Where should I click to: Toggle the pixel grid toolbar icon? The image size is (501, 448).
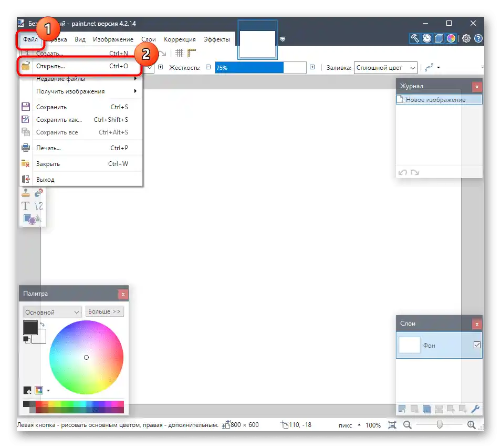point(179,53)
